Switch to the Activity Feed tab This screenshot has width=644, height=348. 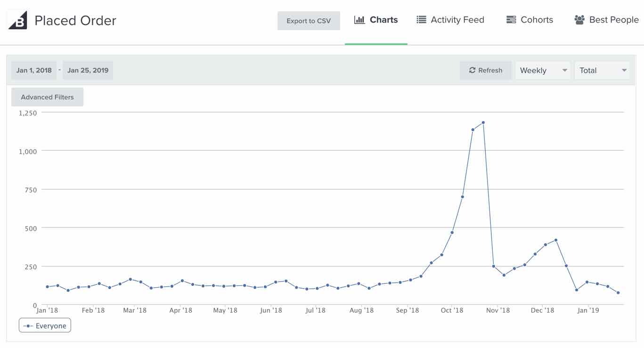[x=450, y=19]
